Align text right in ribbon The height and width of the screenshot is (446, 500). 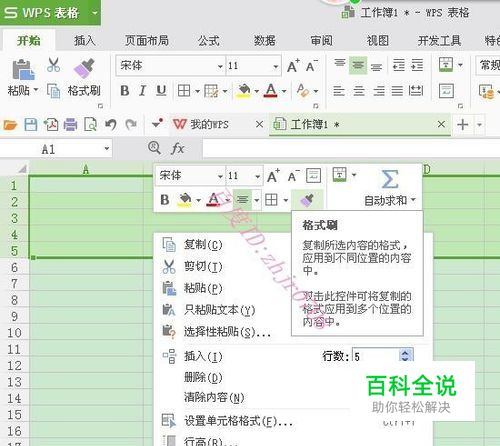[379, 91]
